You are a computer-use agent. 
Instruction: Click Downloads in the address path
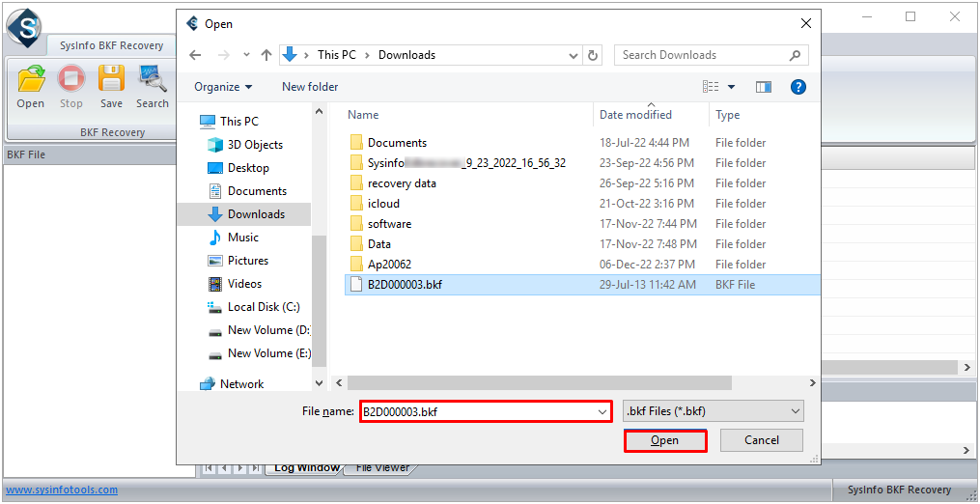406,55
